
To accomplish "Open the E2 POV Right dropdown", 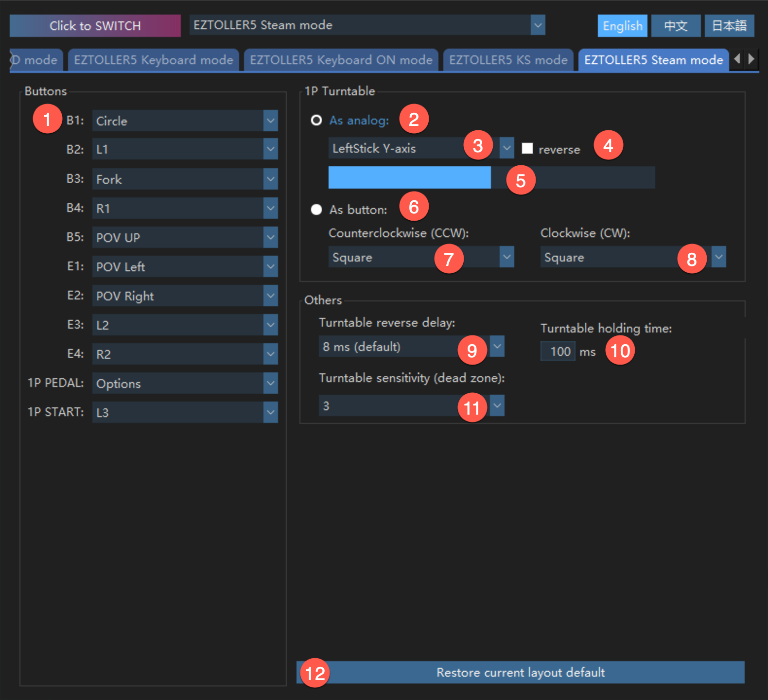I will [185, 296].
